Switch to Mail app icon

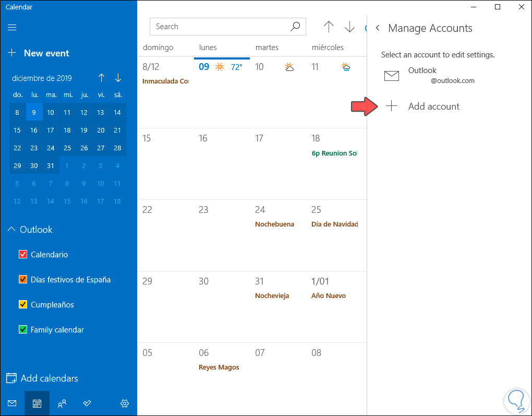pyautogui.click(x=12, y=403)
